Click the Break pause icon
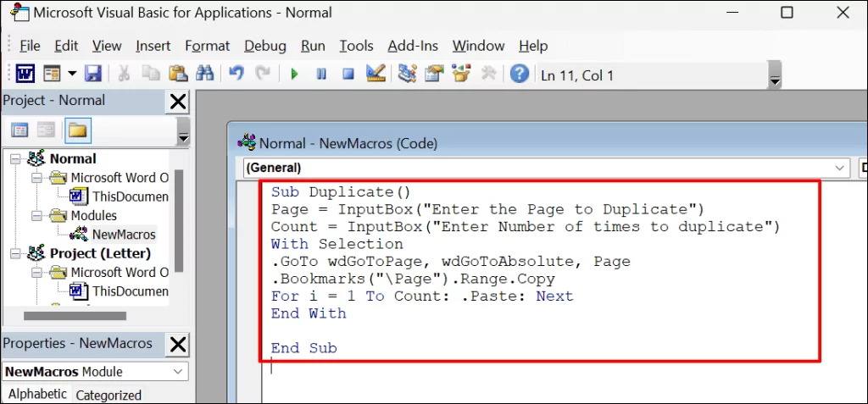868x404 pixels. click(321, 74)
